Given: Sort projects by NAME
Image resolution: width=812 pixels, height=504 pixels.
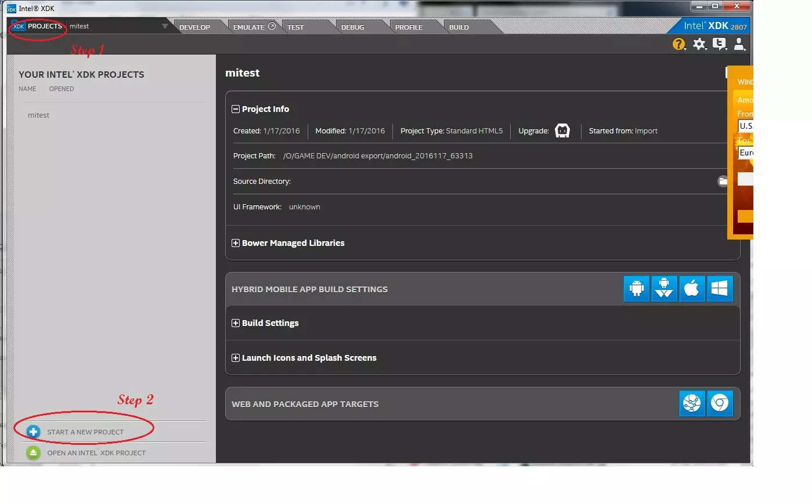Looking at the screenshot, I should coord(27,89).
